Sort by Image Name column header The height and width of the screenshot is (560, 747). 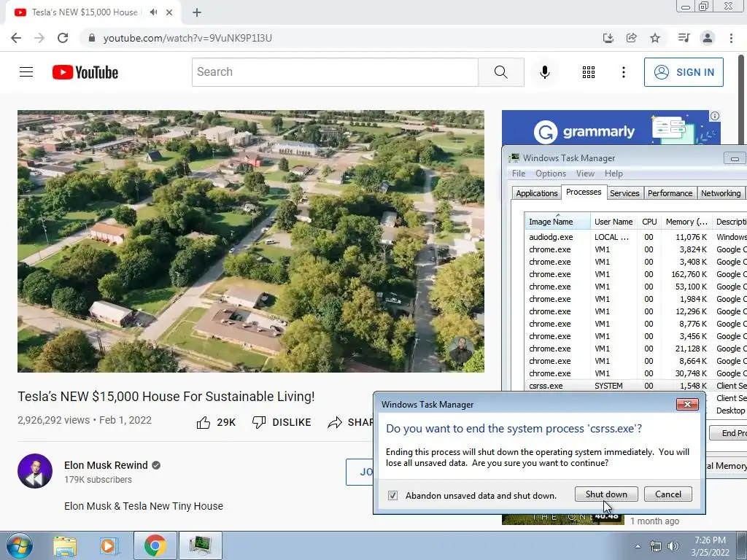557,222
